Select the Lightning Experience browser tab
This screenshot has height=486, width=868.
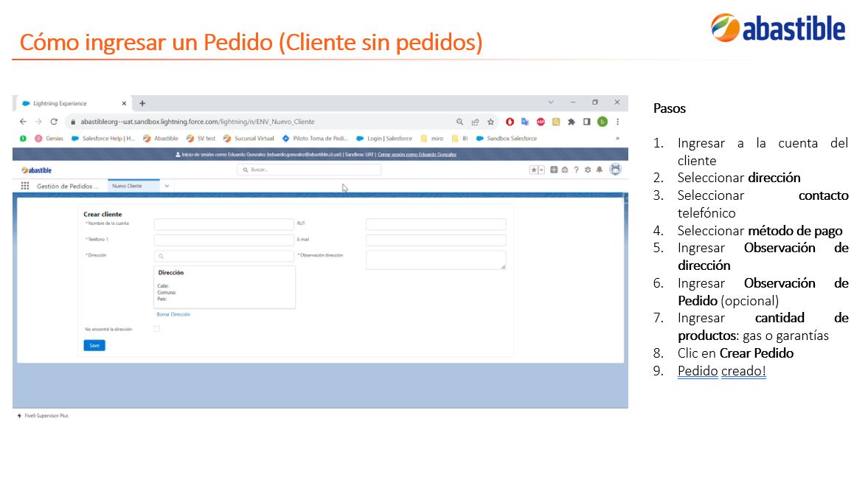coord(74,103)
